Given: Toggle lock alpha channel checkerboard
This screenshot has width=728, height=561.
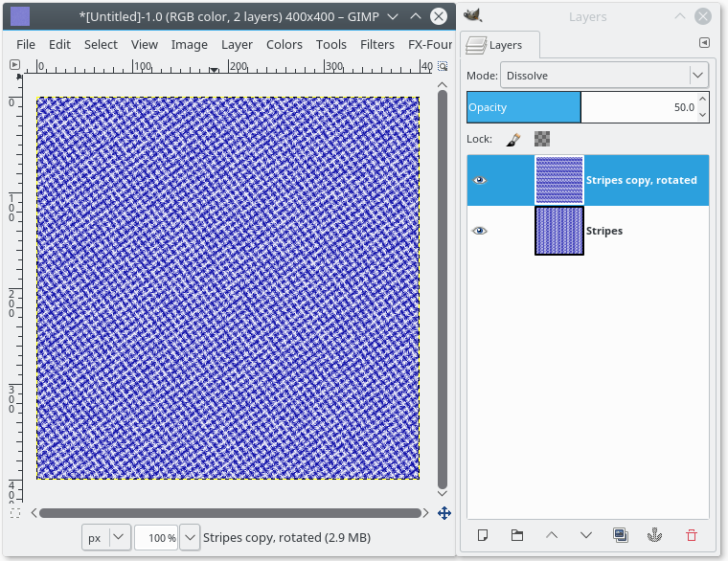Looking at the screenshot, I should click(x=542, y=139).
